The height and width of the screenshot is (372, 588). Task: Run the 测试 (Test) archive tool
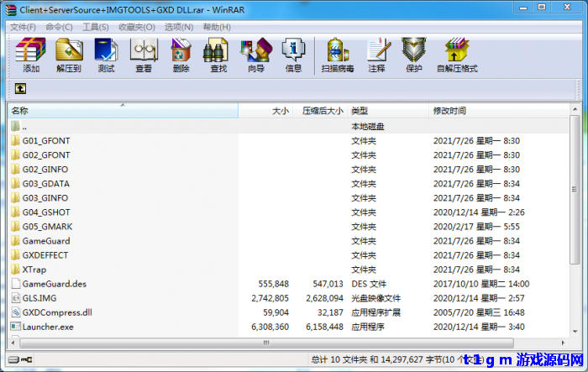pos(106,55)
